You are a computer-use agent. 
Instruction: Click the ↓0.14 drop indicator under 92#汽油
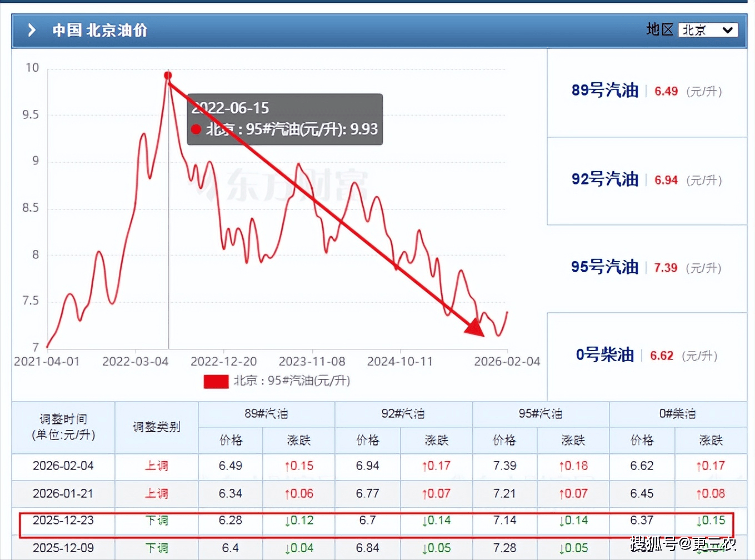[x=436, y=521]
